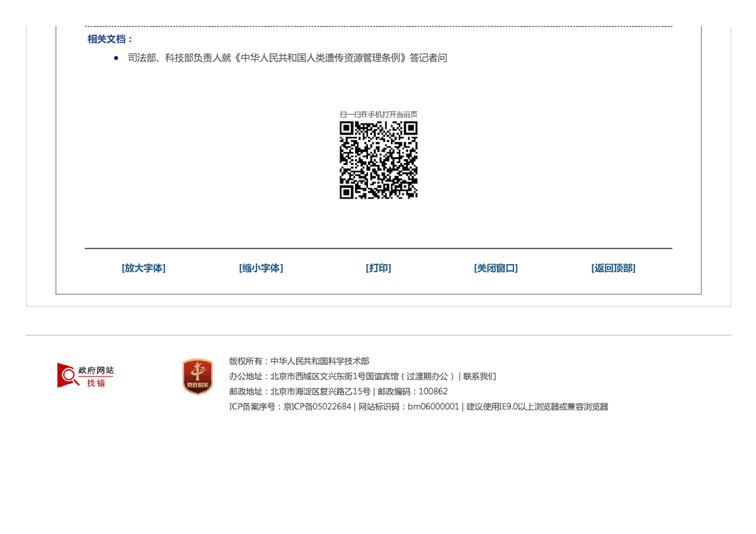Viewport: 756px width, 534px height.
Task: Click the 政府网站找错 error-report icon
Action: (x=86, y=376)
